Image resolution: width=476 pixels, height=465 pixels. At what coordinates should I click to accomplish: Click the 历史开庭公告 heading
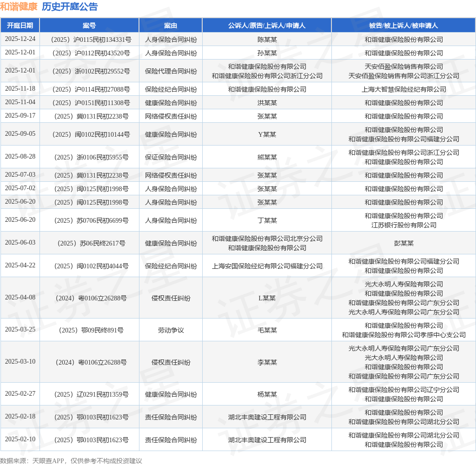click(x=70, y=7)
